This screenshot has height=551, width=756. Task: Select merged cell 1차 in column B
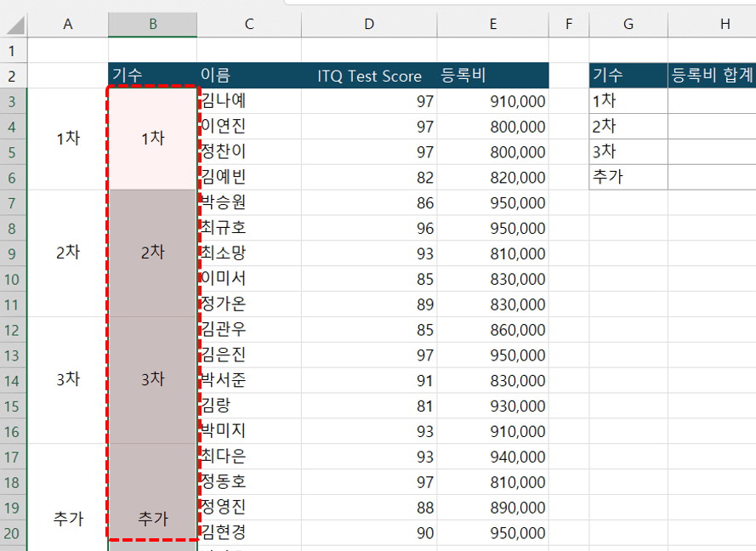pyautogui.click(x=153, y=139)
